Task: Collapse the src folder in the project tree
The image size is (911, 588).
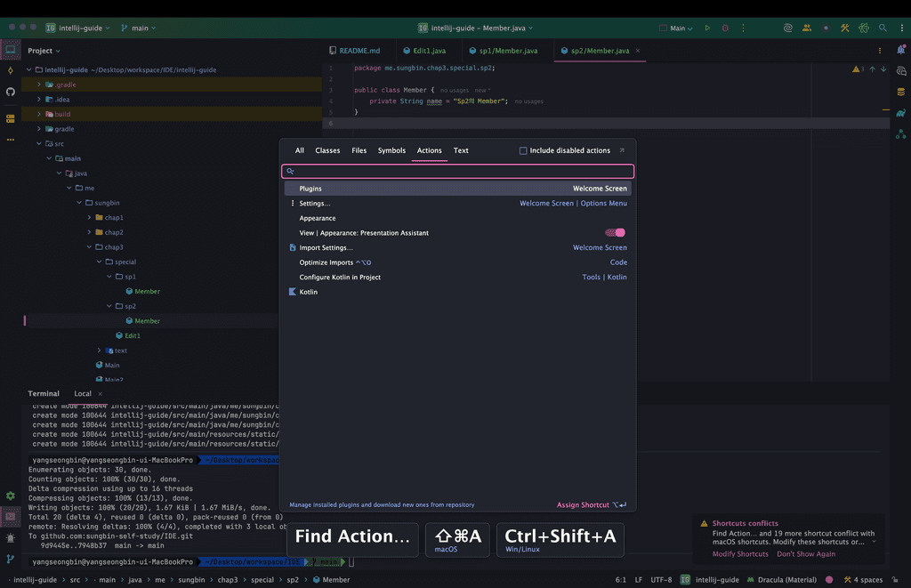Action: tap(39, 143)
